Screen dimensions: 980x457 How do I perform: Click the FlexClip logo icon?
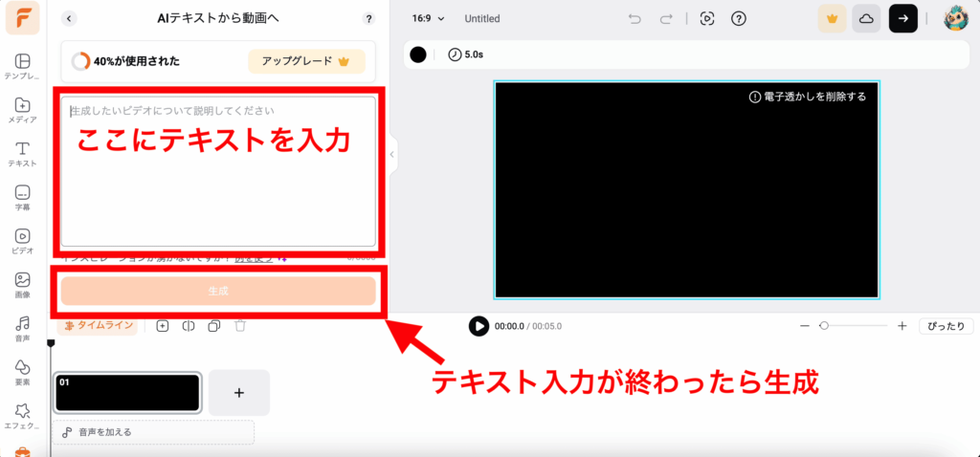(x=23, y=18)
